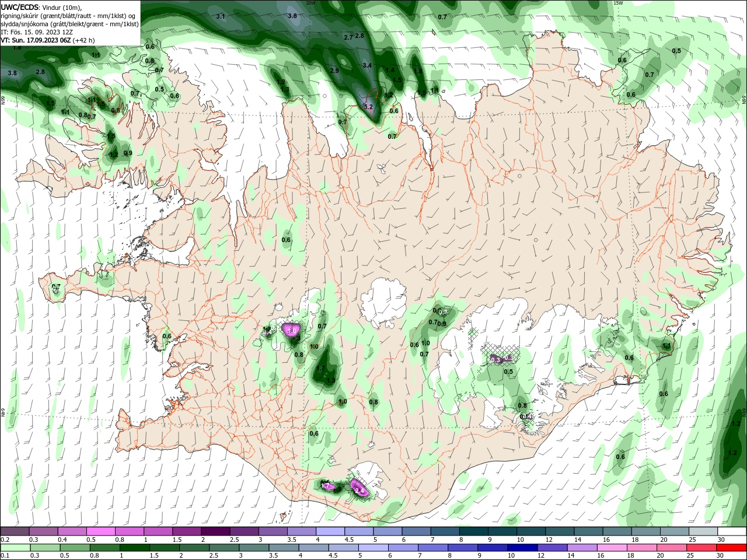Image resolution: width=747 pixels, height=560 pixels.
Task: Select the 'slydda/snjókoma (grátt/bleikt/grænt - mm/1klst)' line
Action: click(69, 24)
